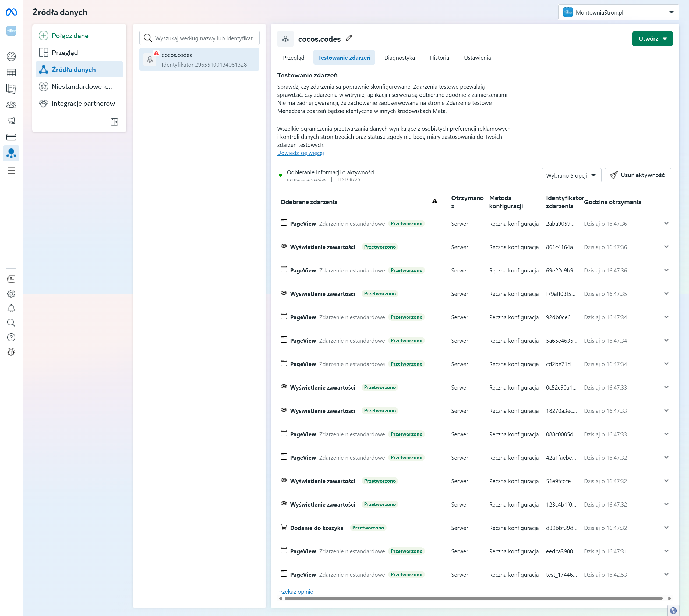Click the Meta logo icon
This screenshot has width=689, height=616.
(x=11, y=12)
